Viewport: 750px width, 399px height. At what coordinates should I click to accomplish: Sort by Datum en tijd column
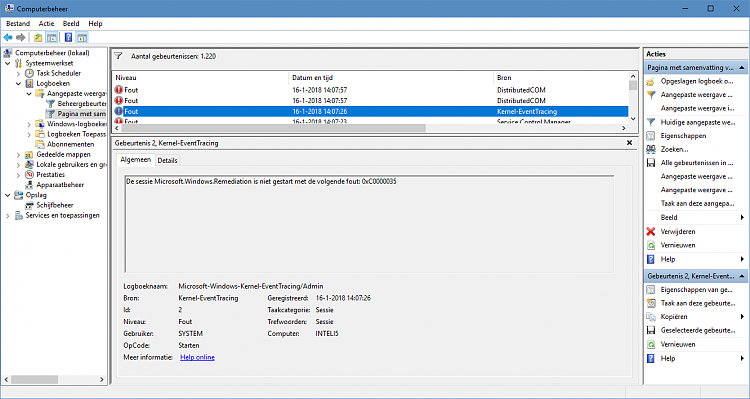coord(391,78)
